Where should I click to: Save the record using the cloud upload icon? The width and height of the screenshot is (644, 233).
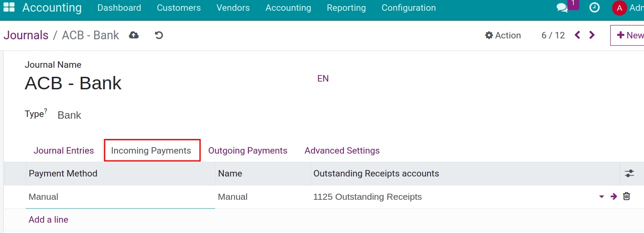(134, 35)
